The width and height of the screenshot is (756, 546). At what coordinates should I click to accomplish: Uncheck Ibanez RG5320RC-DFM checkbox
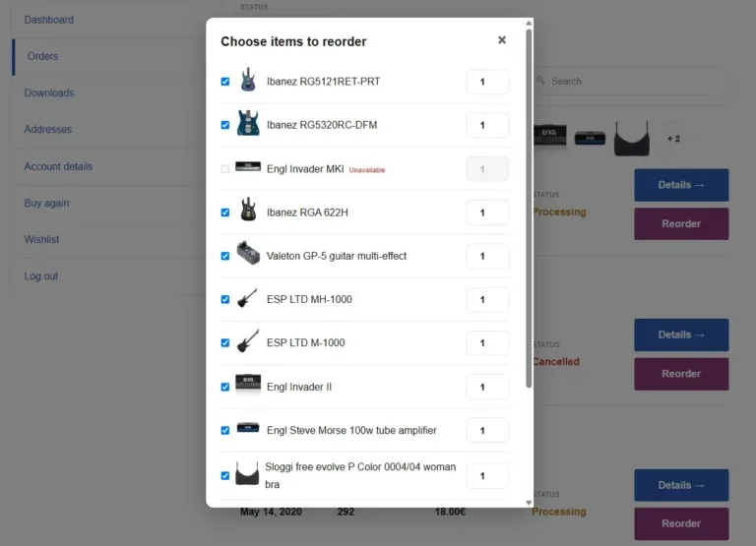pos(225,125)
